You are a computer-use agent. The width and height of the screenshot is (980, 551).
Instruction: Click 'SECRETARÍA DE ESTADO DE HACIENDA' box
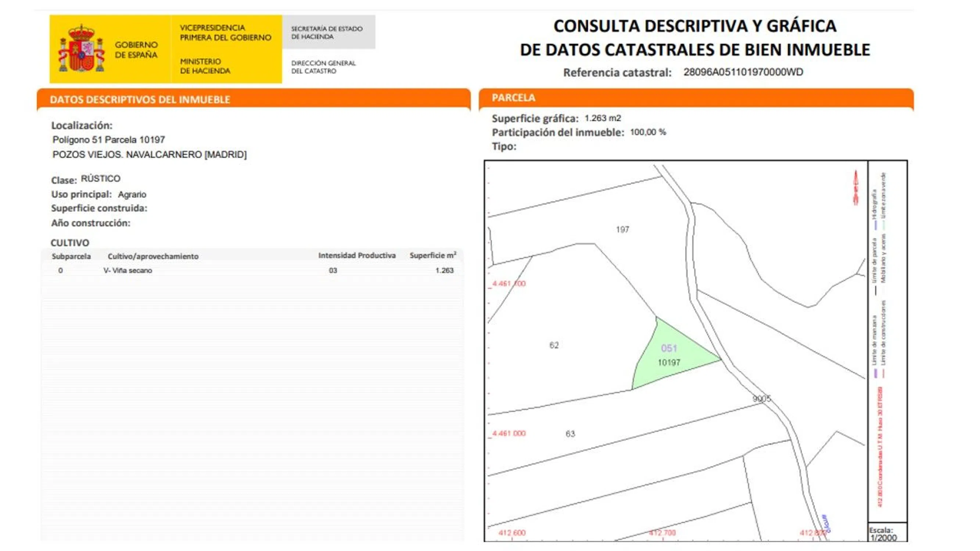329,32
